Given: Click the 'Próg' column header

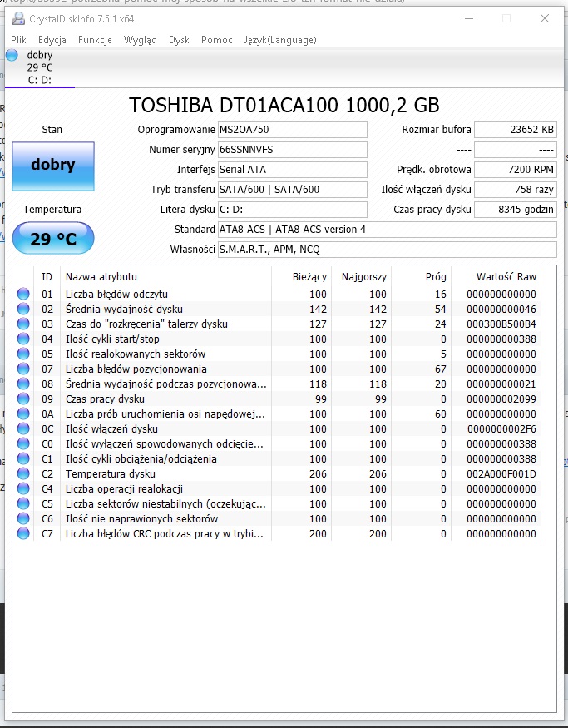Looking at the screenshot, I should pyautogui.click(x=422, y=277).
